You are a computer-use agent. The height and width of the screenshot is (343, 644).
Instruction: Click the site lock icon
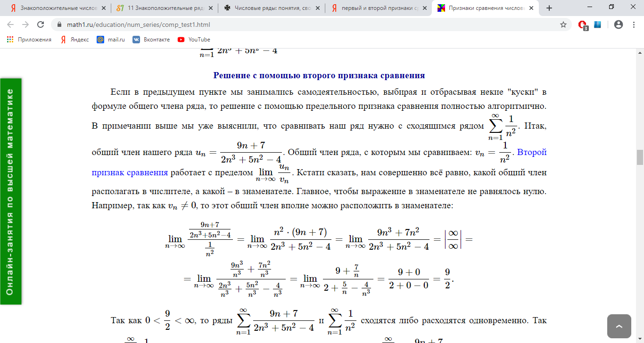point(59,24)
